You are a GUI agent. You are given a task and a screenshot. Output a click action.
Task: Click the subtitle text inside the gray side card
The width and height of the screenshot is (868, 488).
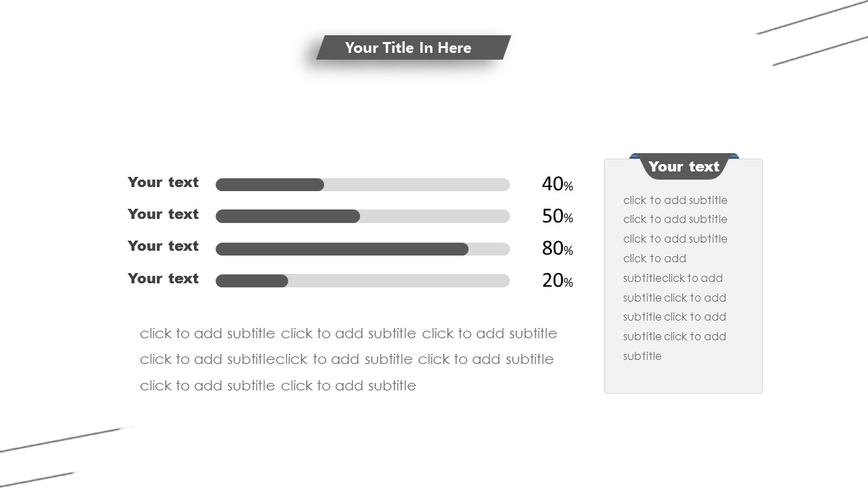point(675,278)
